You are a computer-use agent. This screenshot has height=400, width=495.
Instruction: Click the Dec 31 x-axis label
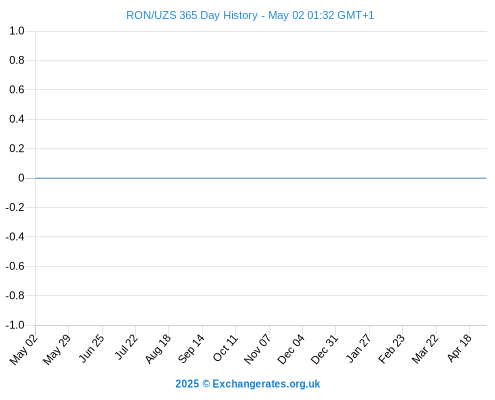pos(324,349)
